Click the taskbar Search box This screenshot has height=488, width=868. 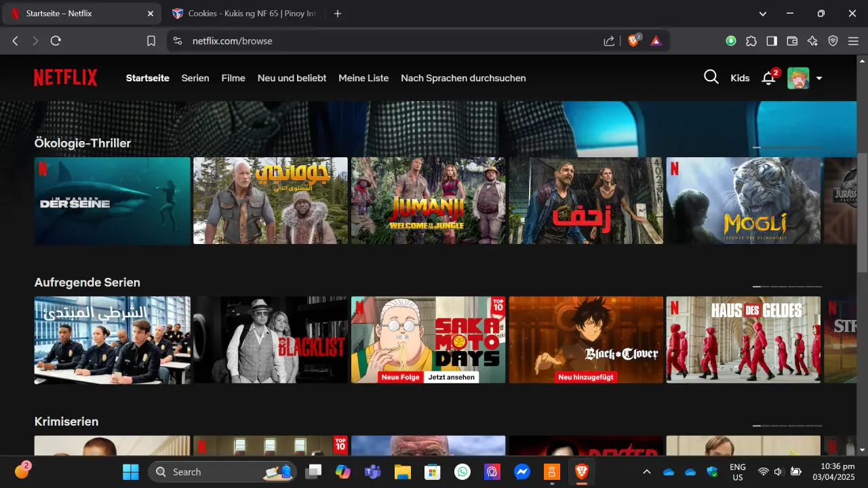click(222, 472)
